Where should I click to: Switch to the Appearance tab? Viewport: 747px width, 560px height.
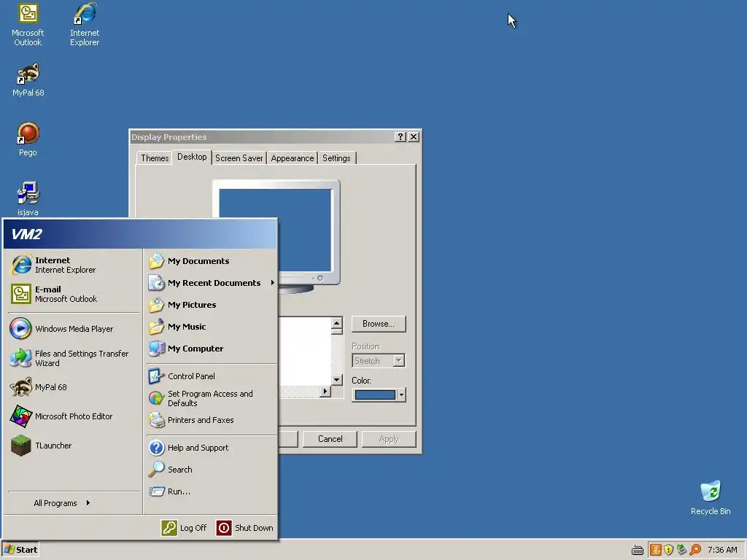tap(293, 158)
